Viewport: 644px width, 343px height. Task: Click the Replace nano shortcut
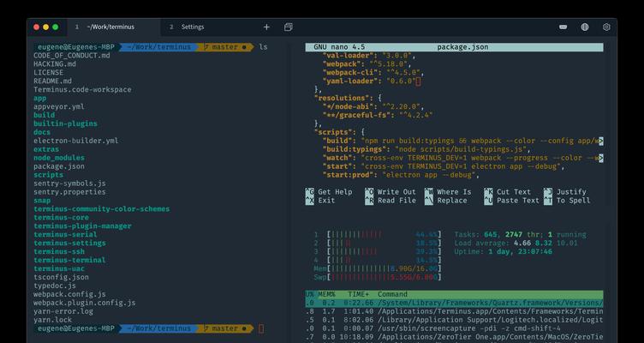click(x=445, y=201)
